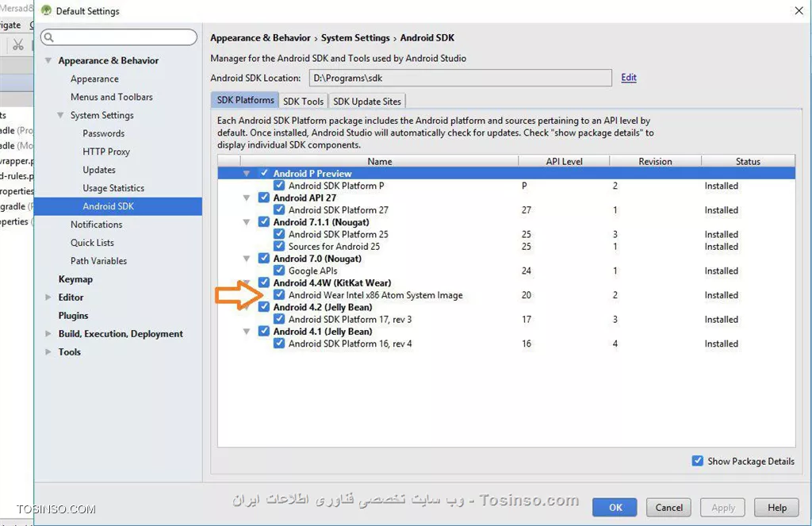Click the OK button
This screenshot has width=812, height=526.
(x=615, y=507)
